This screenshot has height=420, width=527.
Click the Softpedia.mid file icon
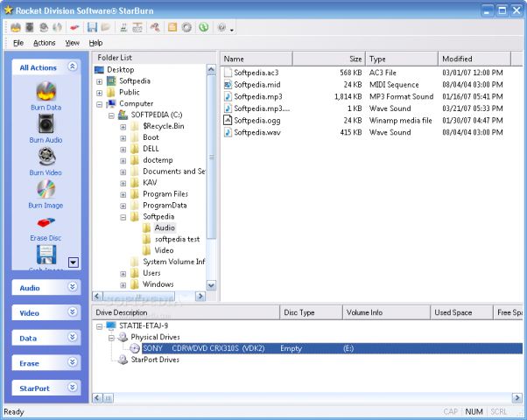[x=228, y=84]
